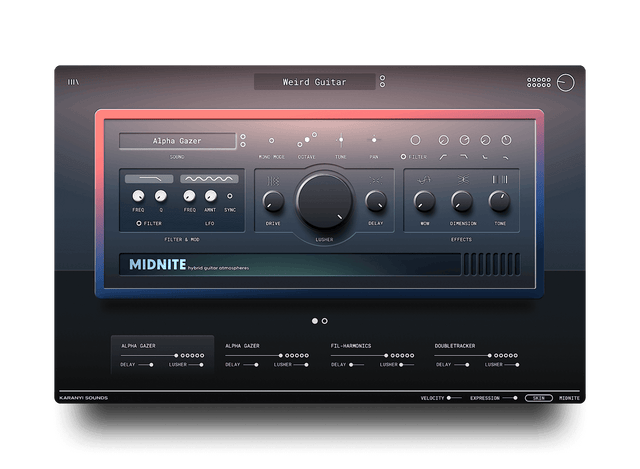Step to next sound beside Alpha Gazer
The image size is (640, 469).
tap(243, 146)
